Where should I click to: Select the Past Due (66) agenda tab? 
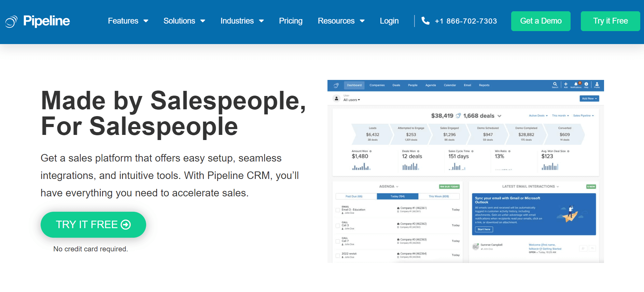click(356, 196)
